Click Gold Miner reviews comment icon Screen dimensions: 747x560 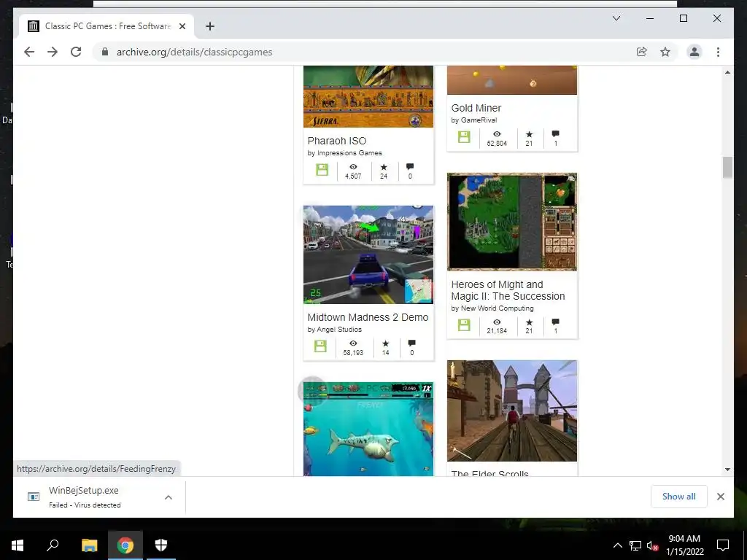(x=555, y=134)
